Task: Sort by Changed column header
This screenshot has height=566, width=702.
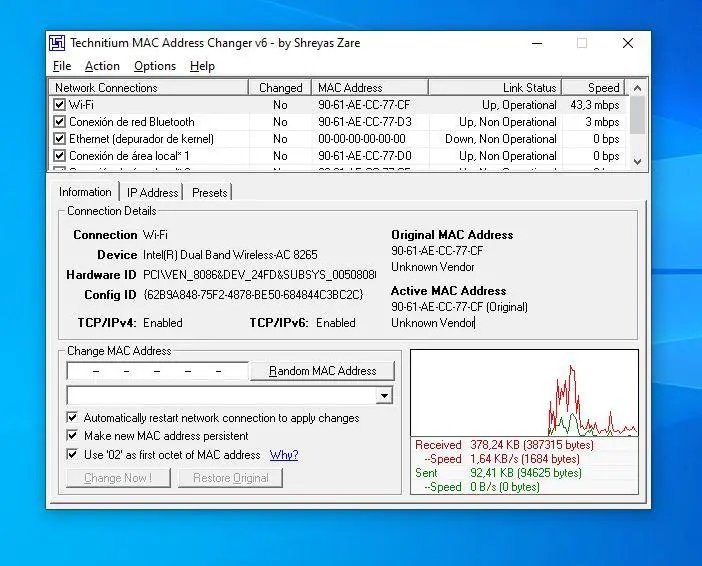Action: pos(280,87)
